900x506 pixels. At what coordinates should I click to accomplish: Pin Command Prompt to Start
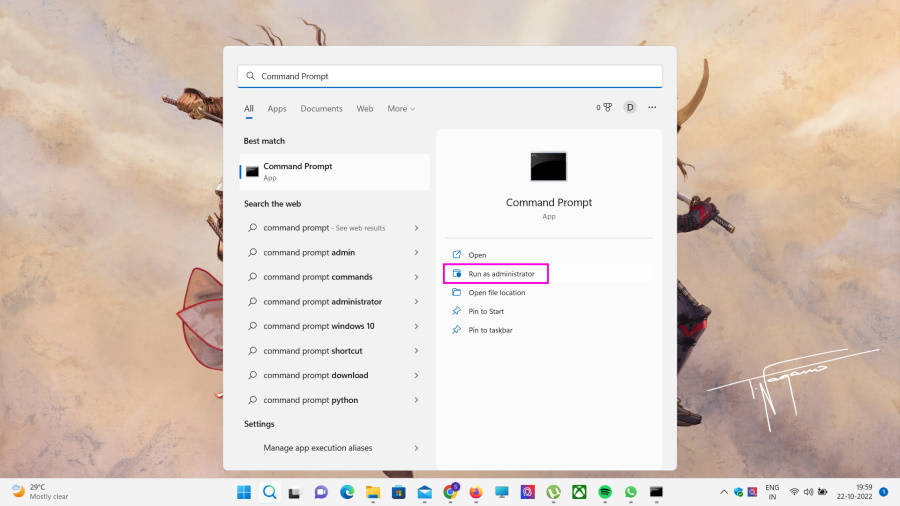click(x=486, y=311)
